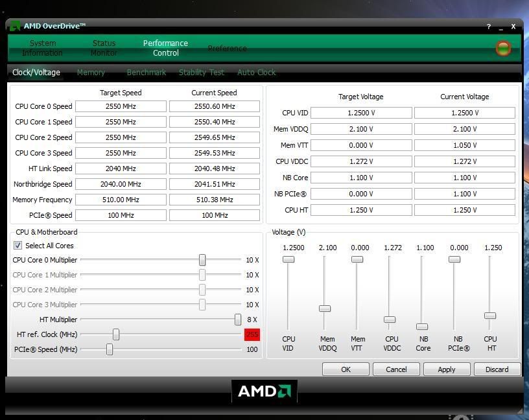529x420 pixels.
Task: Click the AMD logo at the bottom
Action: click(x=264, y=391)
